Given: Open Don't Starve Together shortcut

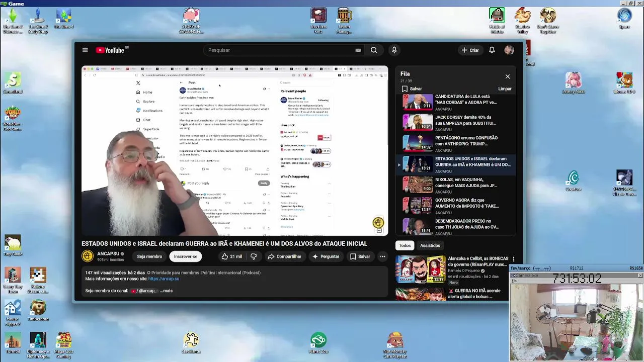Looking at the screenshot, I should 548,21.
